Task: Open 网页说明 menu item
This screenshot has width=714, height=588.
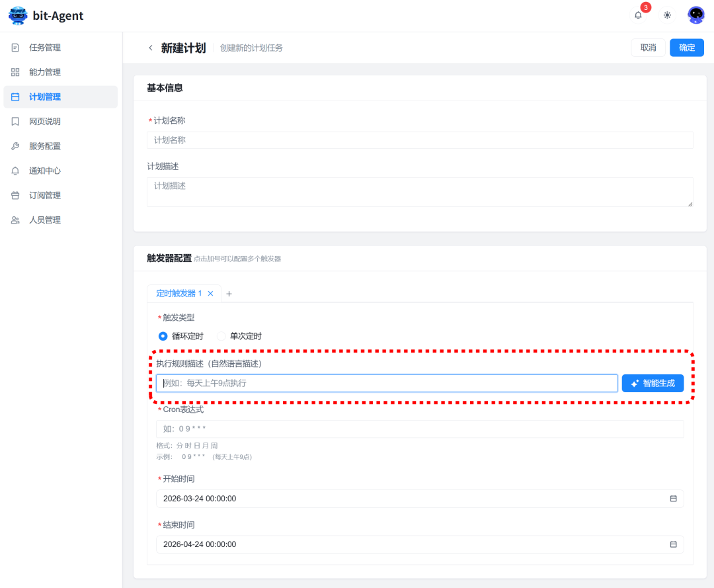Action: 61,121
